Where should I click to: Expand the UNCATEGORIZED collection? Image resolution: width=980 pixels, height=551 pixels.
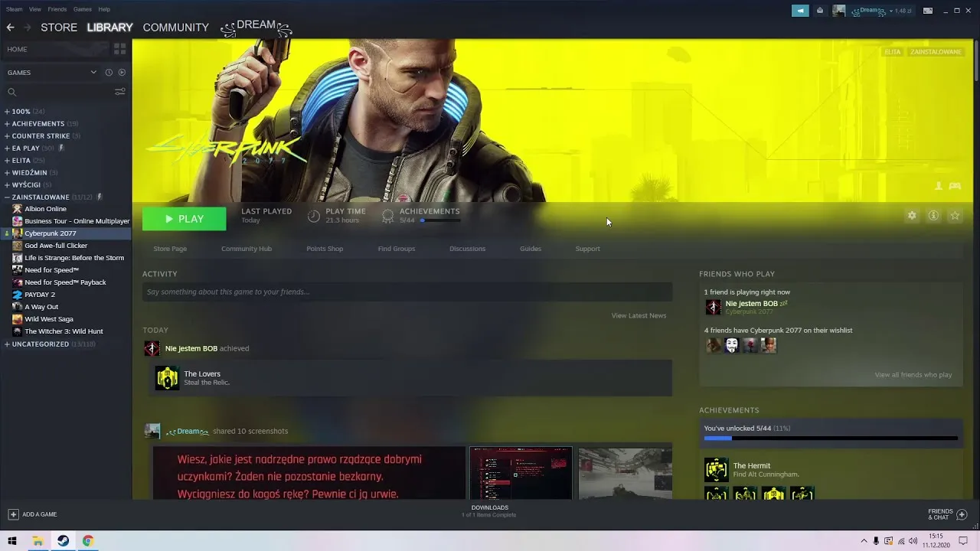click(7, 344)
